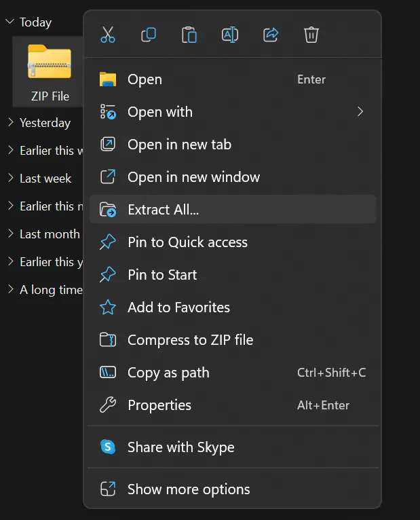Click the Delete trash icon
The width and height of the screenshot is (420, 520).
tap(311, 35)
